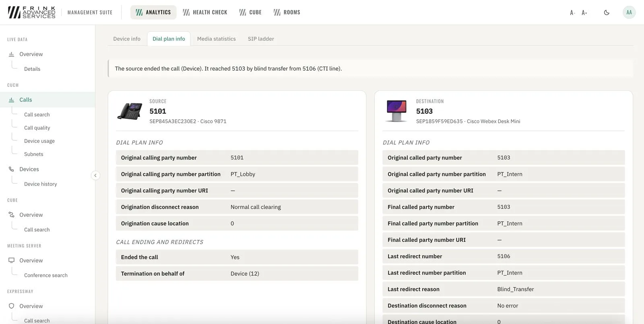Open the Analytics top menu
This screenshot has height=324, width=644.
(x=153, y=12)
